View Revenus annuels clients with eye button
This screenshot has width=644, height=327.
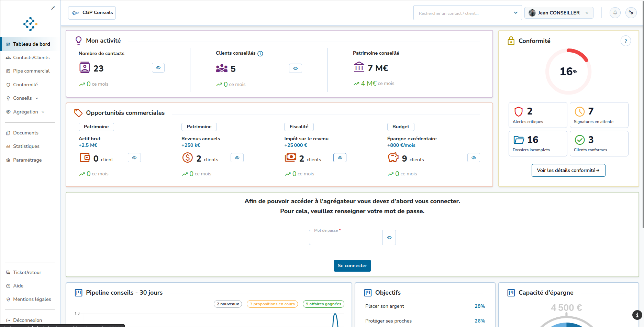(x=237, y=158)
